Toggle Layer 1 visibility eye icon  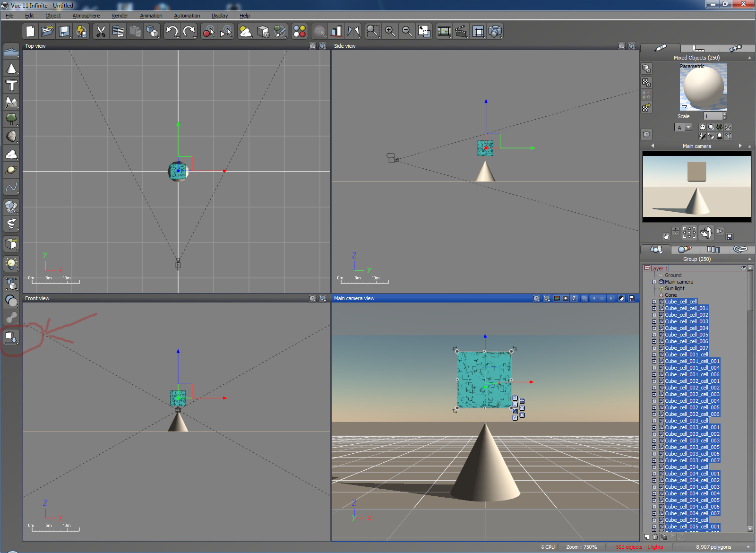pos(743,268)
